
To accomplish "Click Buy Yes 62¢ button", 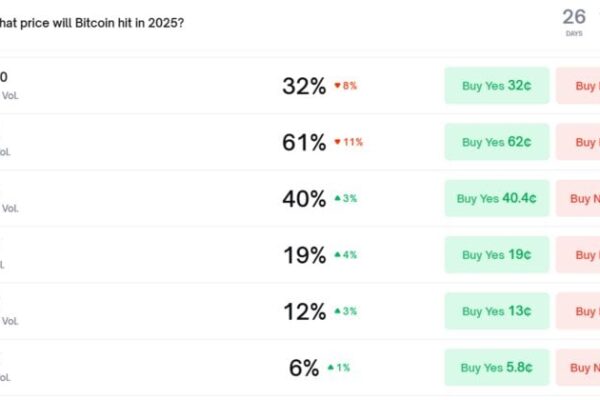I will click(496, 142).
